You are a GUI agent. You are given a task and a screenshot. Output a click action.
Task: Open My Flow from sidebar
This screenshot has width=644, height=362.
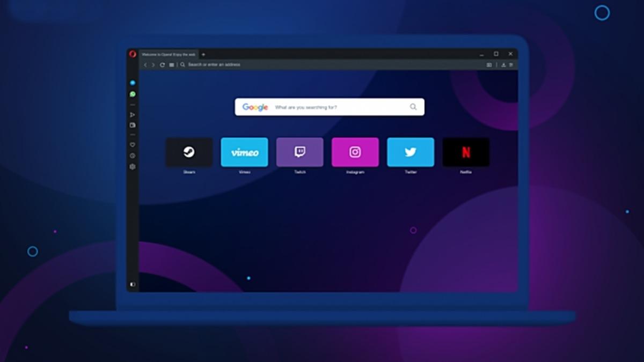coord(133,115)
